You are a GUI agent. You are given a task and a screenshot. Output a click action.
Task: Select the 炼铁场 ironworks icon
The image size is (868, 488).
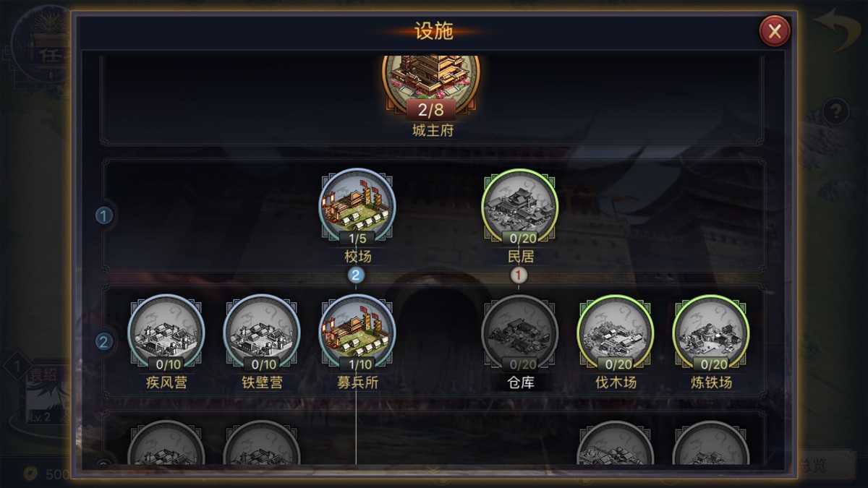(x=711, y=333)
